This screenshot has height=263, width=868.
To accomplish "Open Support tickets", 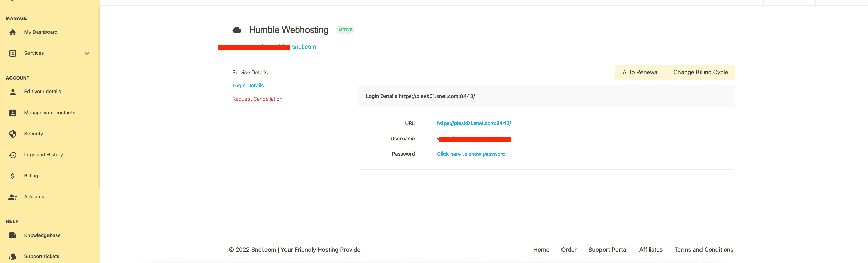I will click(x=42, y=256).
